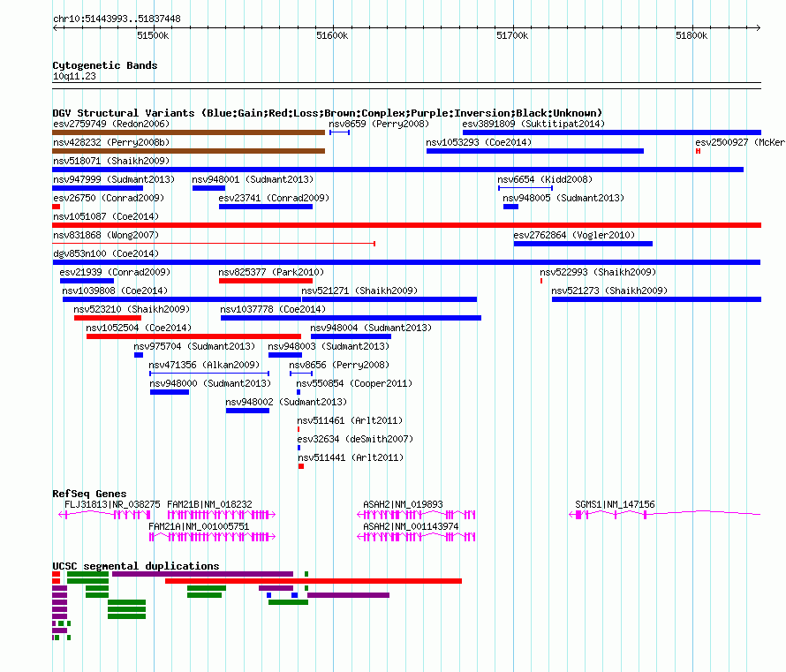
Task: Click the 51500k ruler tick label
Action: [153, 35]
